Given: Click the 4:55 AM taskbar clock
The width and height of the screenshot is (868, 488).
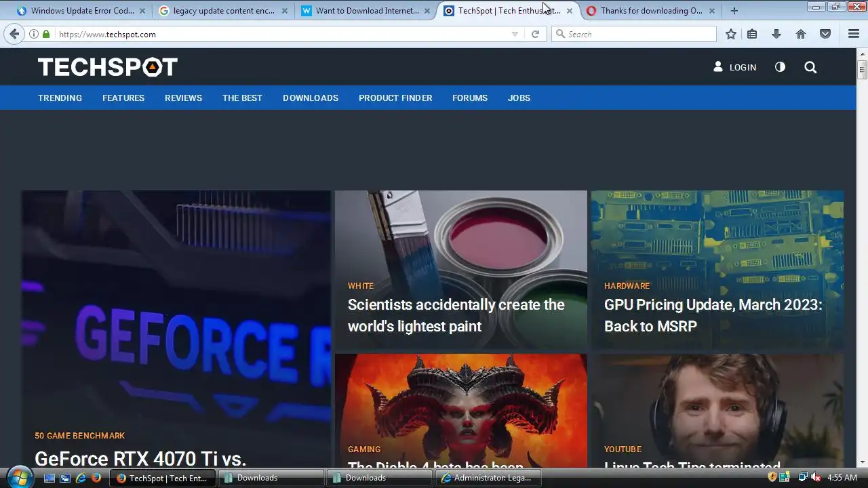Looking at the screenshot, I should pyautogui.click(x=842, y=478).
